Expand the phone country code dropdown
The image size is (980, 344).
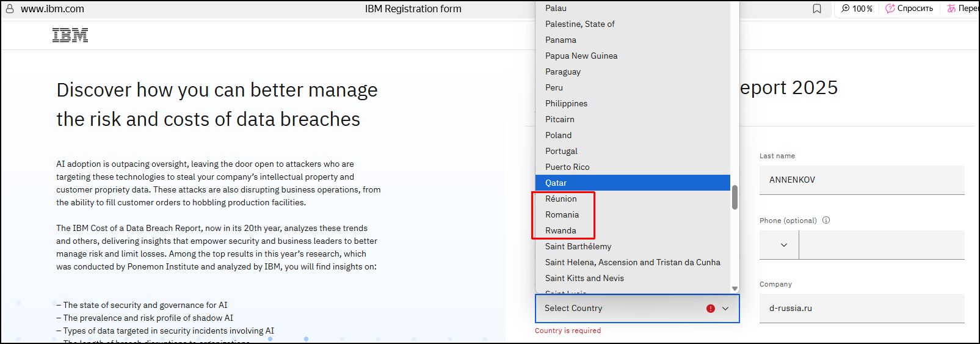tap(784, 245)
